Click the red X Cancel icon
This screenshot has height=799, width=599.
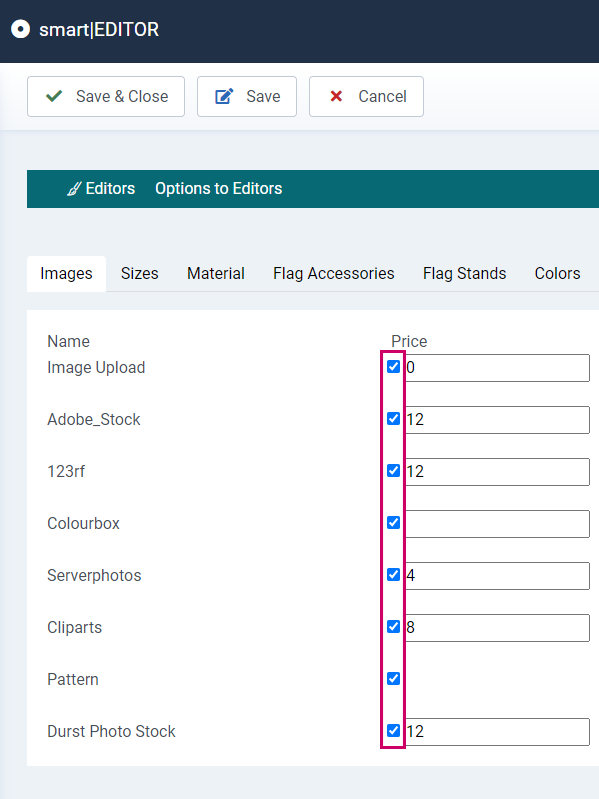click(336, 96)
